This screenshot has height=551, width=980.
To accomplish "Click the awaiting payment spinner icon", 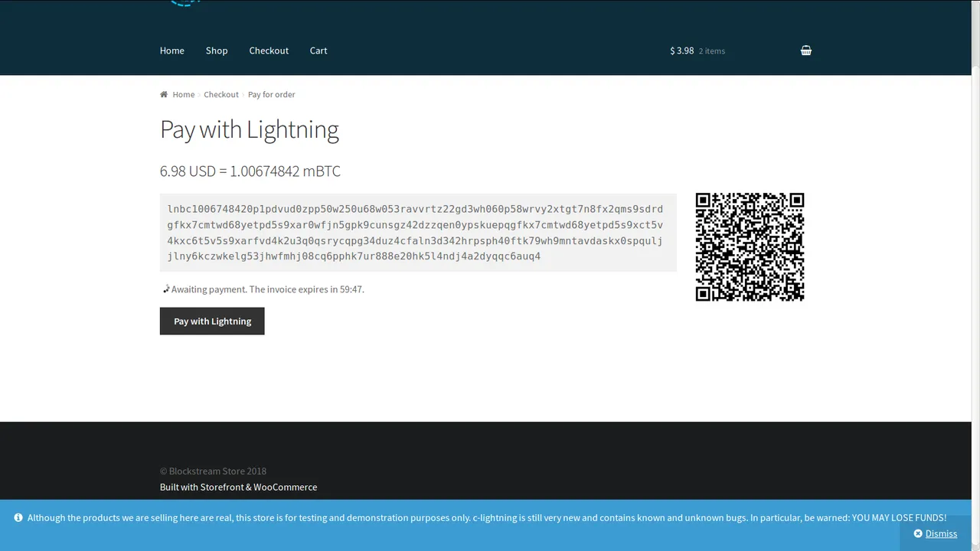I will point(165,289).
